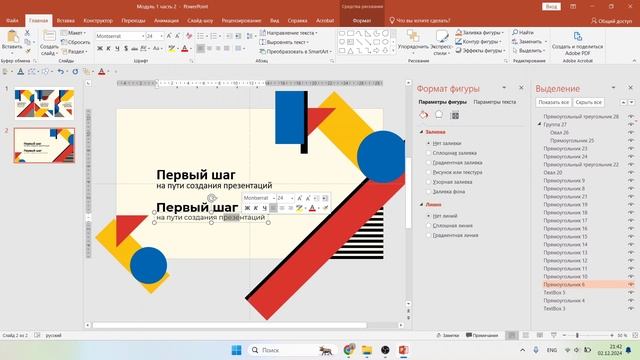Open Size & Properties icon in Format Shape
This screenshot has width=640, height=360.
pyautogui.click(x=455, y=116)
